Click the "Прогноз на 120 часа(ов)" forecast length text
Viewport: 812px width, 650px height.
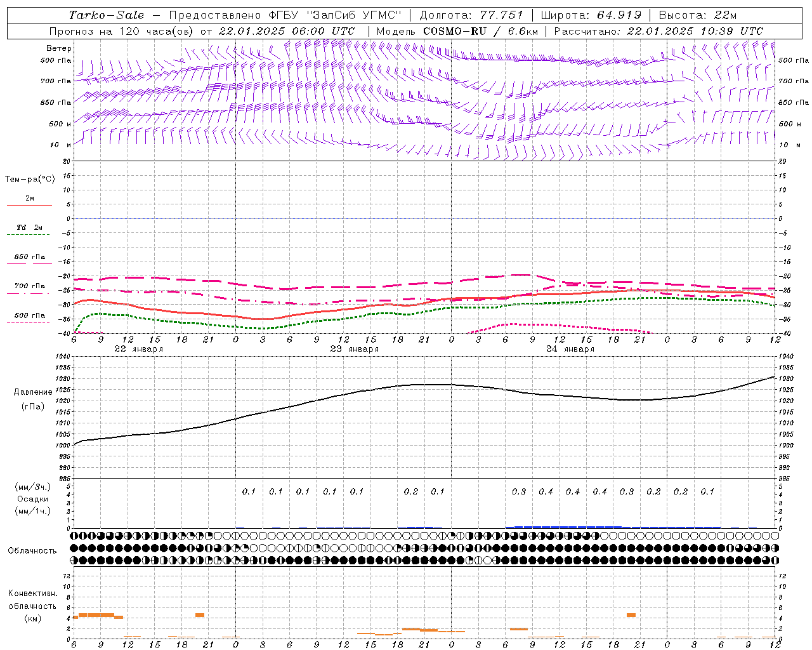coord(122,31)
